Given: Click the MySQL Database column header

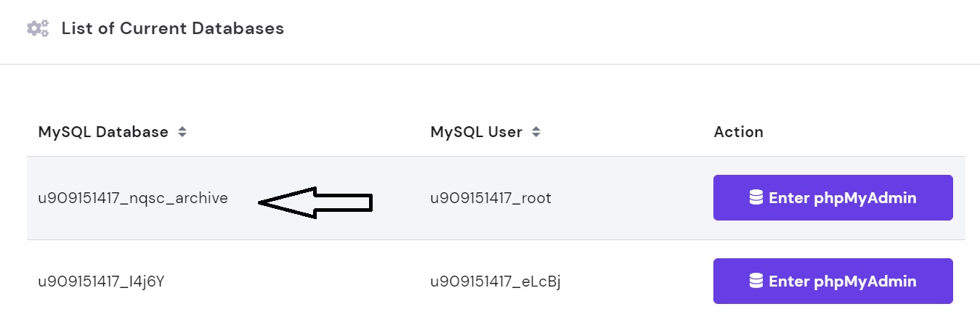Looking at the screenshot, I should 103,132.
